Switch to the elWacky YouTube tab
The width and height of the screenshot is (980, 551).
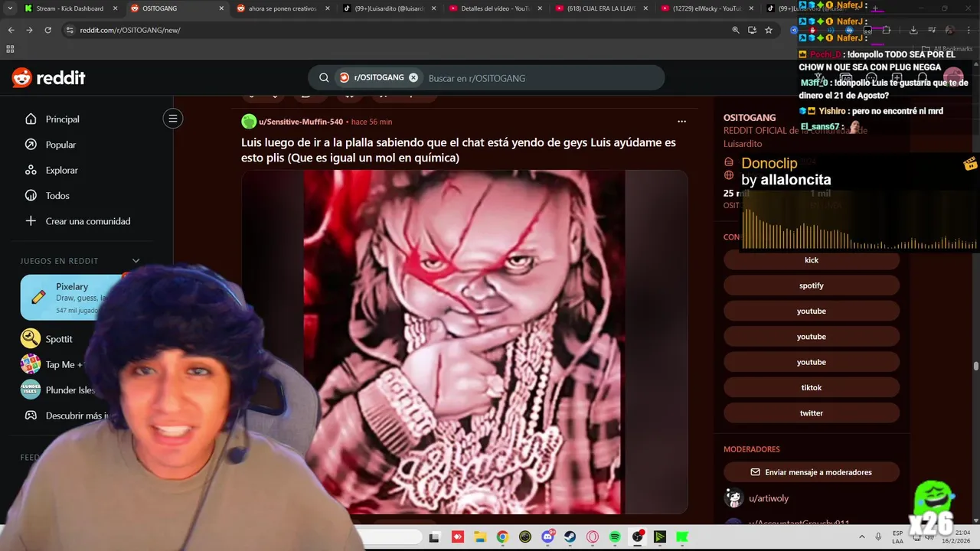(708, 8)
